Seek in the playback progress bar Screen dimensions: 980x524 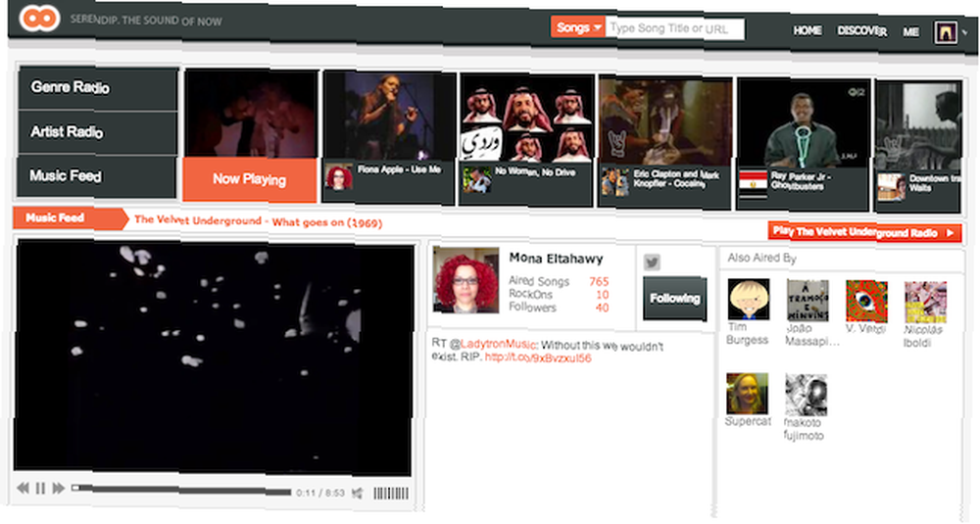[180, 490]
